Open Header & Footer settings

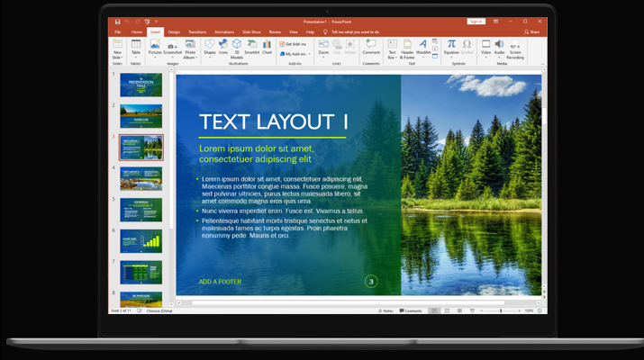(407, 49)
